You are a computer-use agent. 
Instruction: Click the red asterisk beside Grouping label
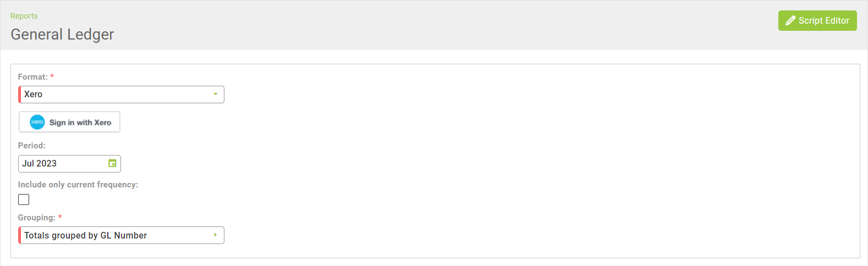[60, 217]
